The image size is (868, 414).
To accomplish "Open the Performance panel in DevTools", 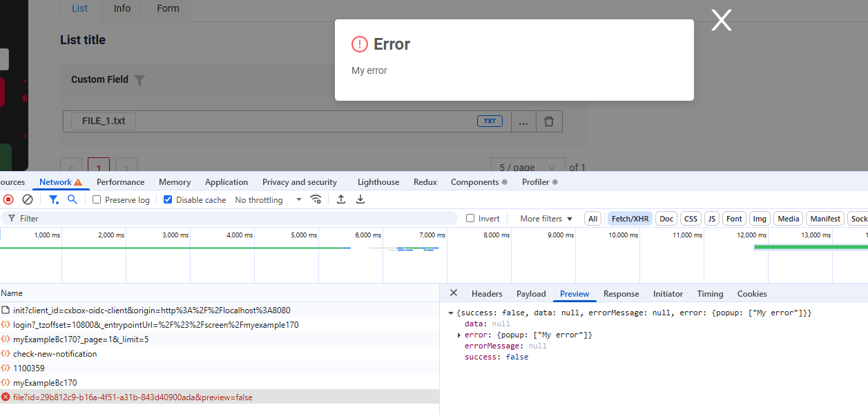I will pos(121,182).
